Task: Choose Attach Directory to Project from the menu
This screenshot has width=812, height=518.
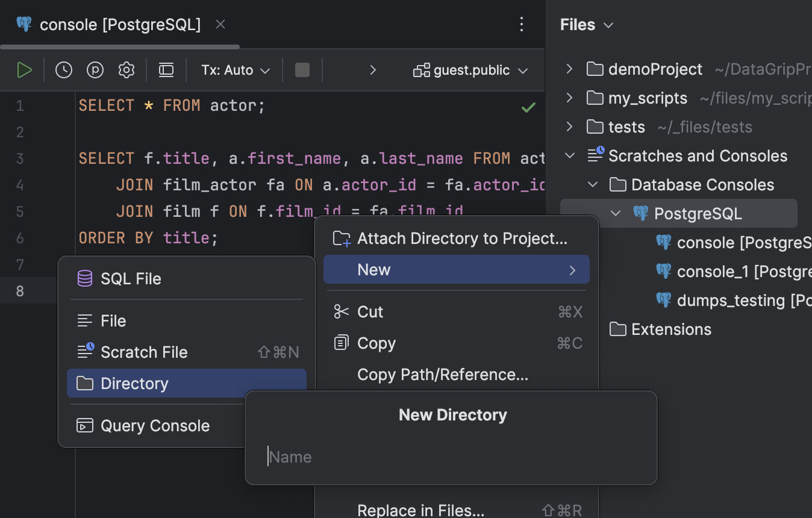Action: (x=462, y=239)
